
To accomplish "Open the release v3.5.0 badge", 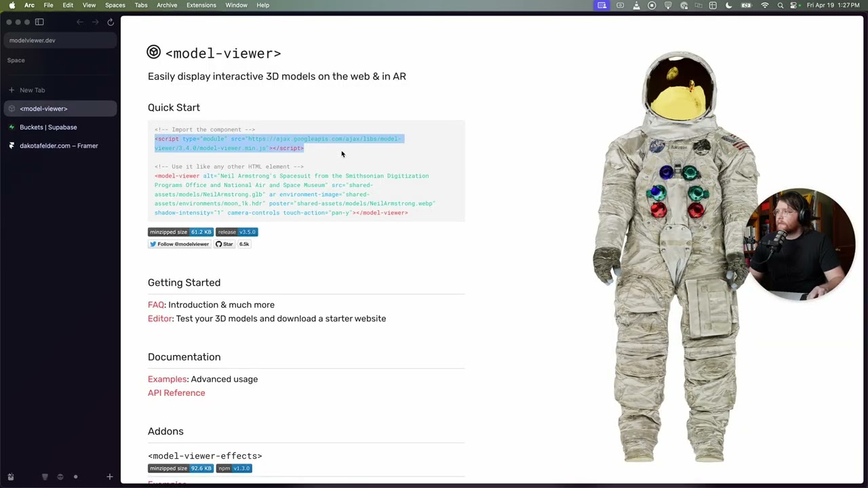I will [237, 232].
